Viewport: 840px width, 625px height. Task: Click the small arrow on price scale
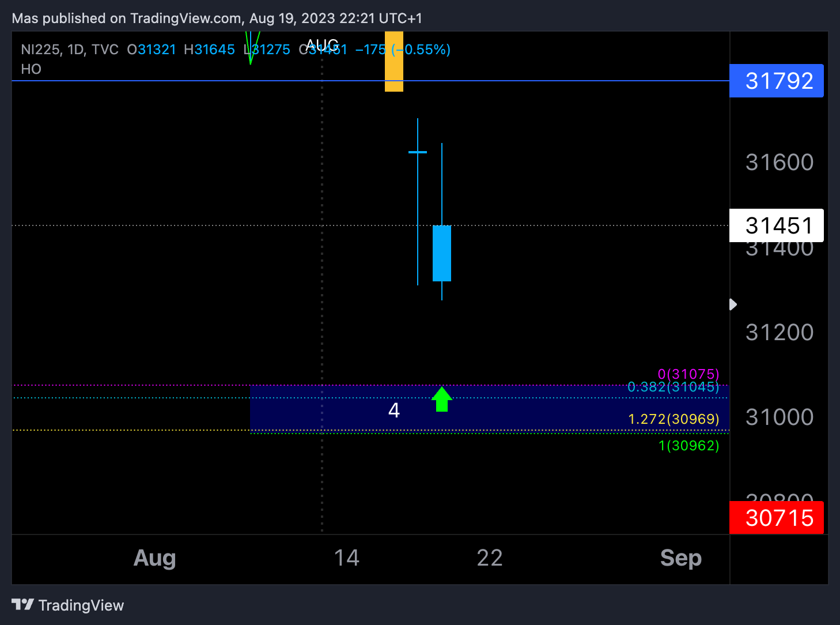click(x=733, y=304)
